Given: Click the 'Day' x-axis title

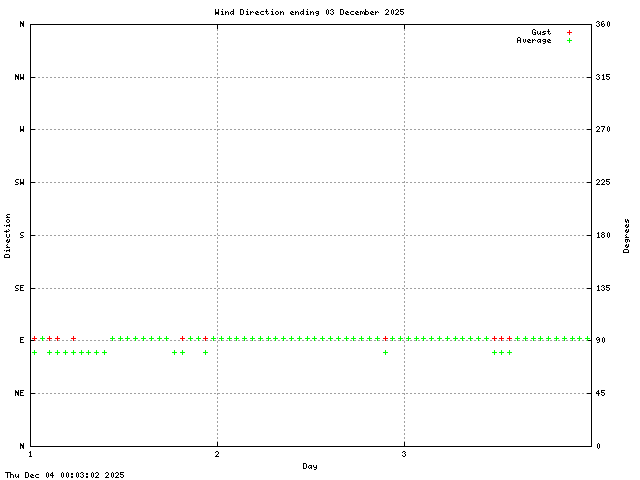Looking at the screenshot, I should point(310,466).
